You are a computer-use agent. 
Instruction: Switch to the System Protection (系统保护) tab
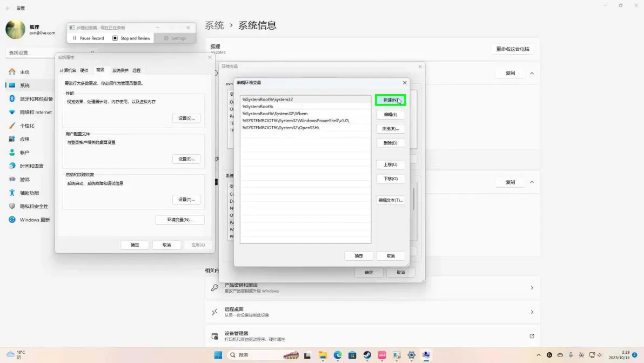click(120, 70)
